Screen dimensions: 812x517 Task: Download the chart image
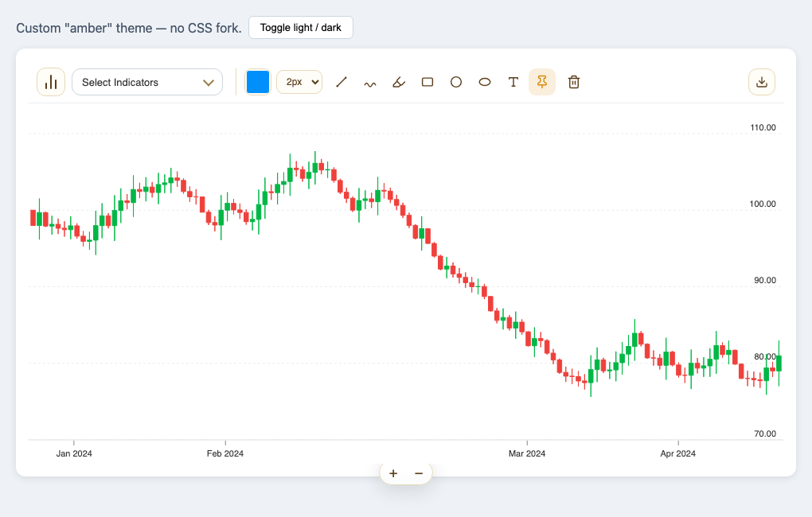762,82
